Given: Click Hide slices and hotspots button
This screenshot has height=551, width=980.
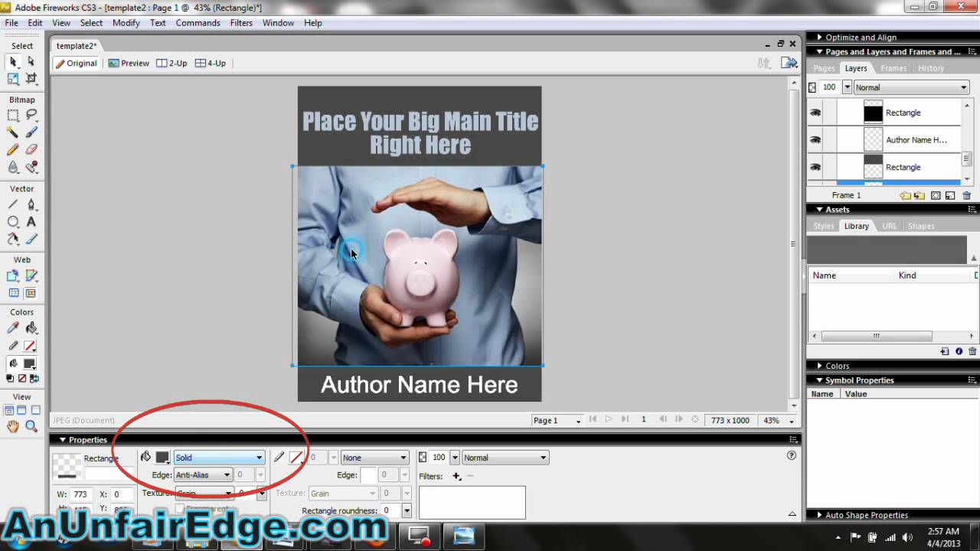Looking at the screenshot, I should click(13, 293).
